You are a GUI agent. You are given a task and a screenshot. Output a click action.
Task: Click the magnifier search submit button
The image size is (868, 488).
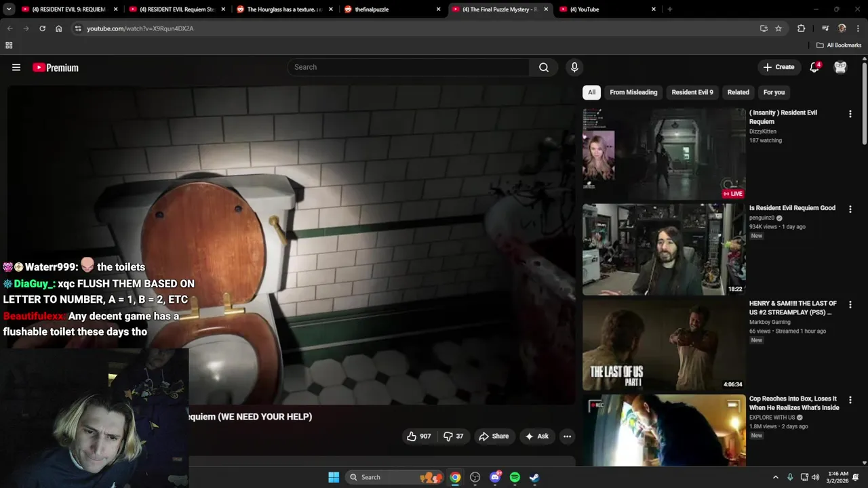pyautogui.click(x=544, y=67)
